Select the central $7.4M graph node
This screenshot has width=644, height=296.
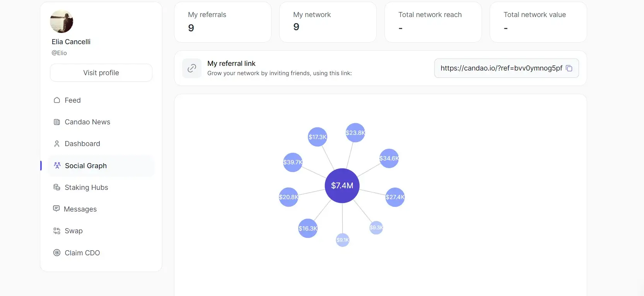[x=342, y=186]
